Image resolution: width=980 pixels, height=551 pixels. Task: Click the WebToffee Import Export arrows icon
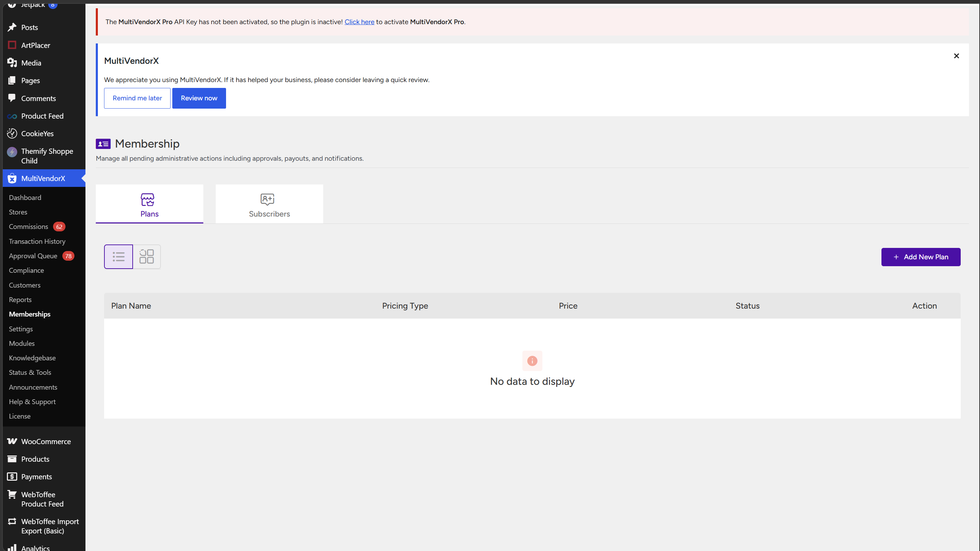(x=12, y=521)
